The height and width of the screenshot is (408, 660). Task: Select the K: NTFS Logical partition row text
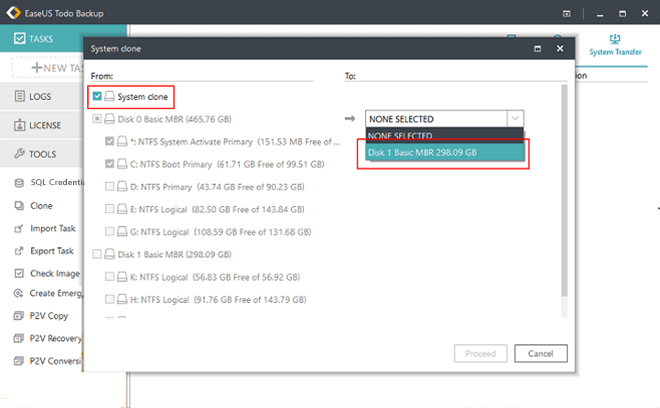pyautogui.click(x=215, y=277)
